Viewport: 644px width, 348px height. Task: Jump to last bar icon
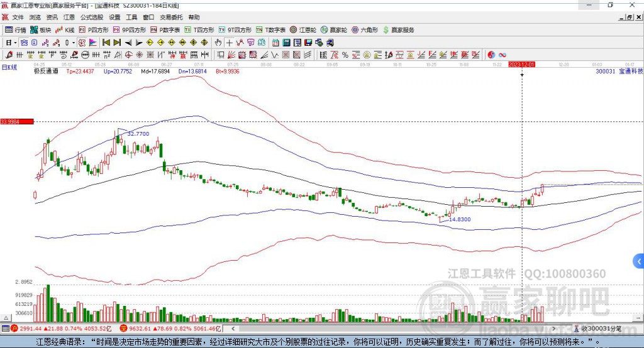[x=117, y=43]
